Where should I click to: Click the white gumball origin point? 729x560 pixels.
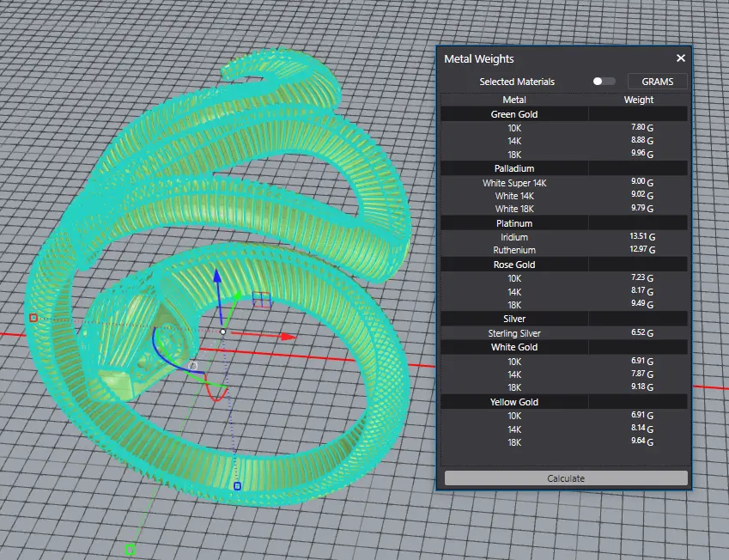(223, 332)
